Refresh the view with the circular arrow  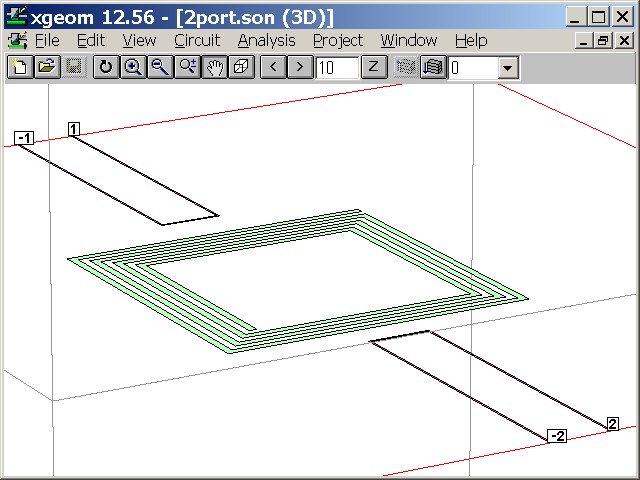(x=106, y=67)
